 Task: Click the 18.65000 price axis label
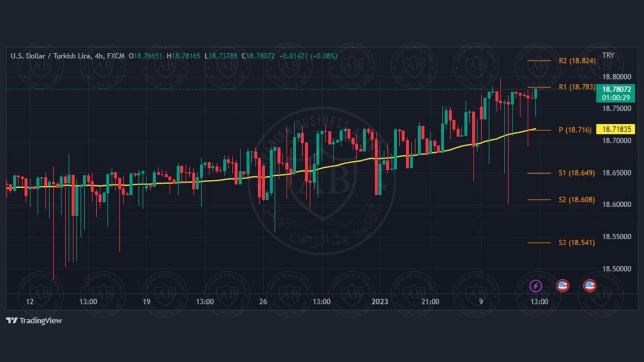click(617, 173)
